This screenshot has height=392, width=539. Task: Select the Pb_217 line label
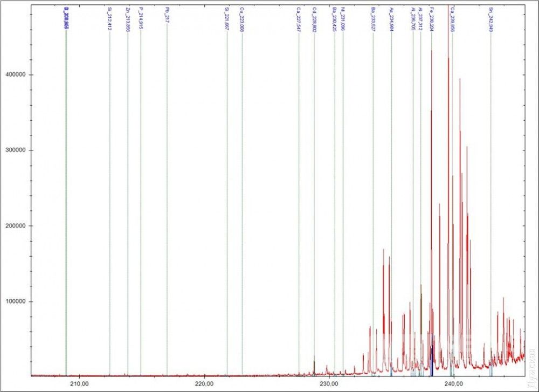[x=167, y=15]
